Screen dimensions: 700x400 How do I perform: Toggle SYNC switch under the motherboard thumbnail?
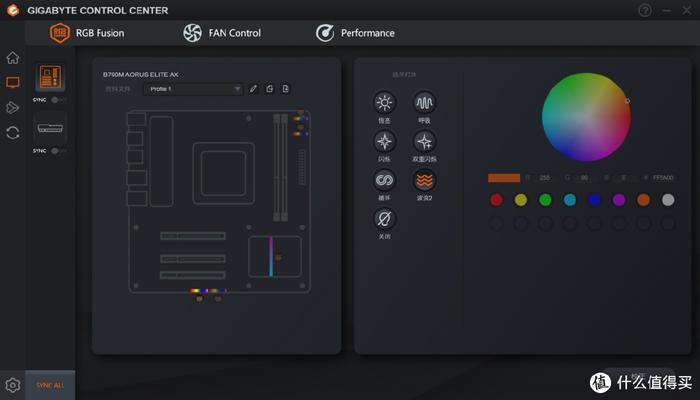[x=58, y=100]
